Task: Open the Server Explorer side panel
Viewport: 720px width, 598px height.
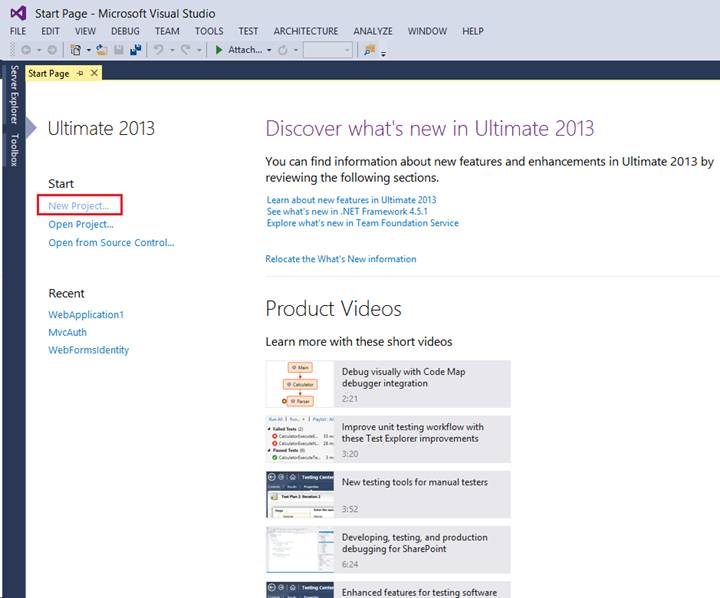Action: pyautogui.click(x=13, y=94)
